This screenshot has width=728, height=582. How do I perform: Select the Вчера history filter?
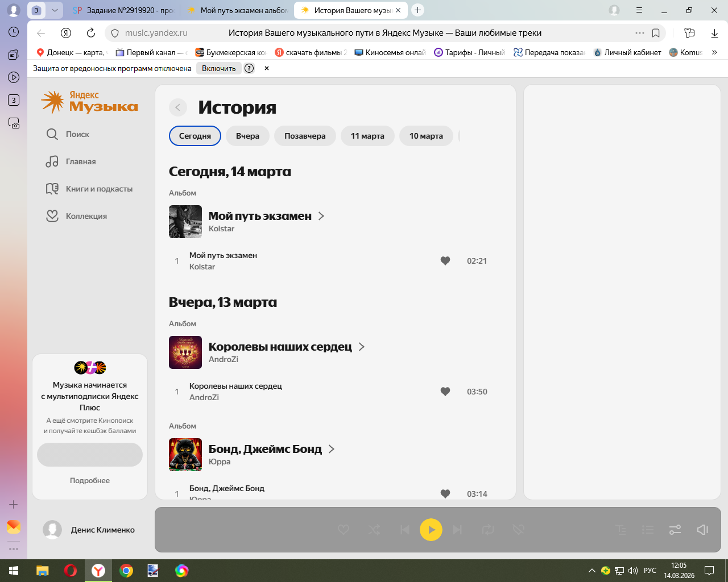pyautogui.click(x=247, y=136)
